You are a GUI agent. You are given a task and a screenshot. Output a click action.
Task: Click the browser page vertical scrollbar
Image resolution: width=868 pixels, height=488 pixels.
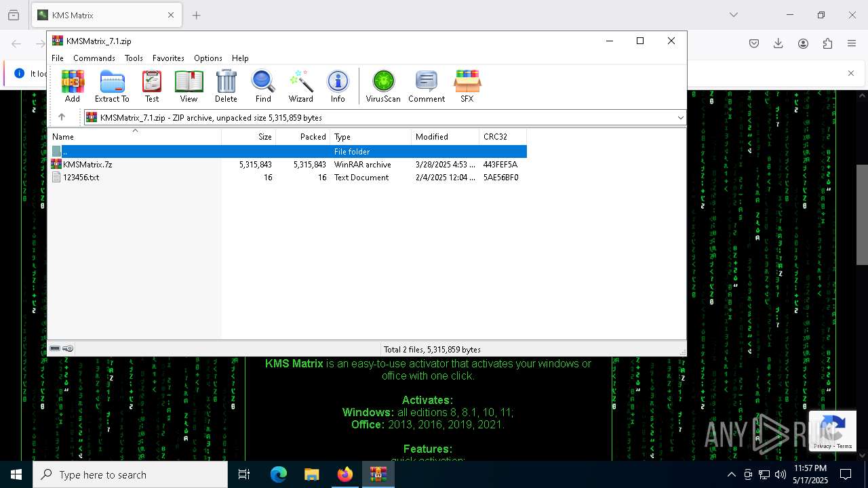pos(862,214)
